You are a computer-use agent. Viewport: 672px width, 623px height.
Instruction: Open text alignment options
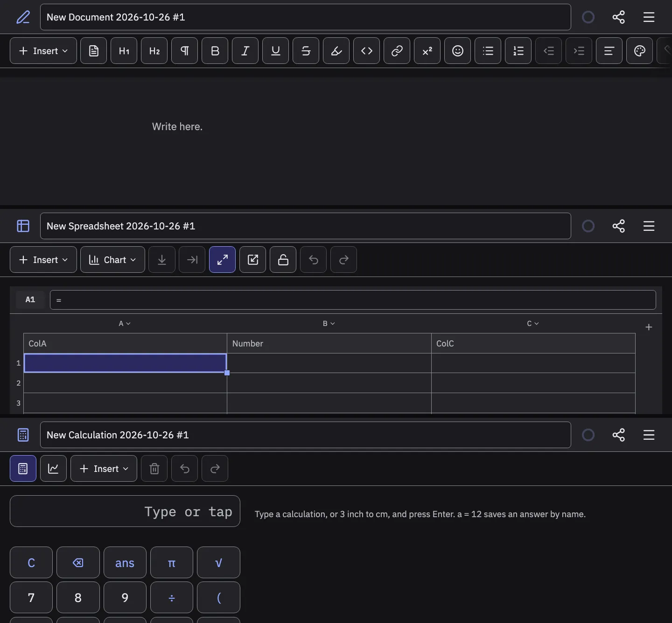[609, 51]
